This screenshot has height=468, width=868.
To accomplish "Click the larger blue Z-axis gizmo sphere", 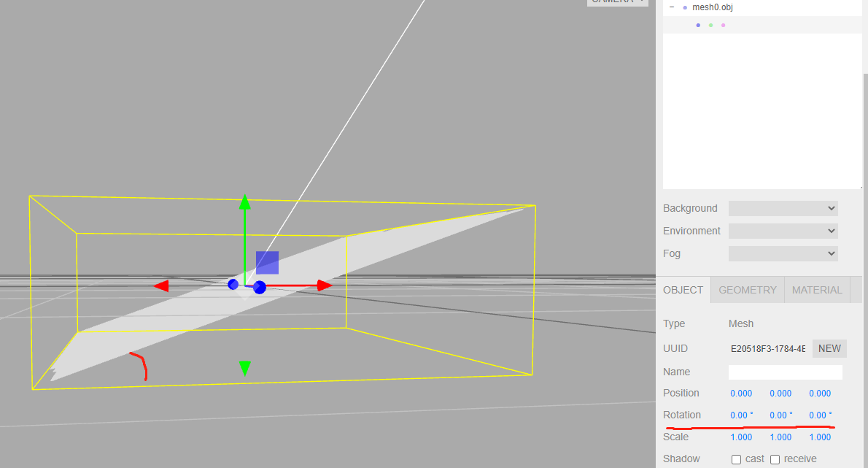I will tap(260, 288).
